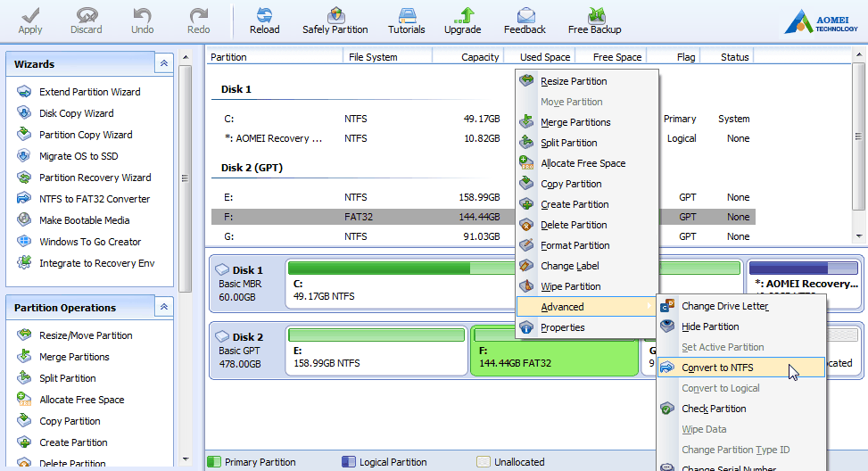Select Migrate OS to SSD wizard

pyautogui.click(x=79, y=156)
